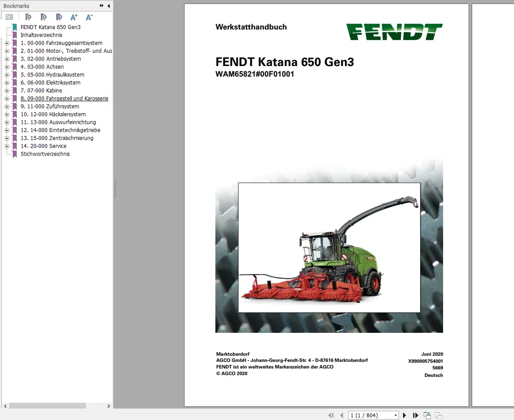Click the Katana forage harvester image on the page
514x420 pixels.
[329, 248]
